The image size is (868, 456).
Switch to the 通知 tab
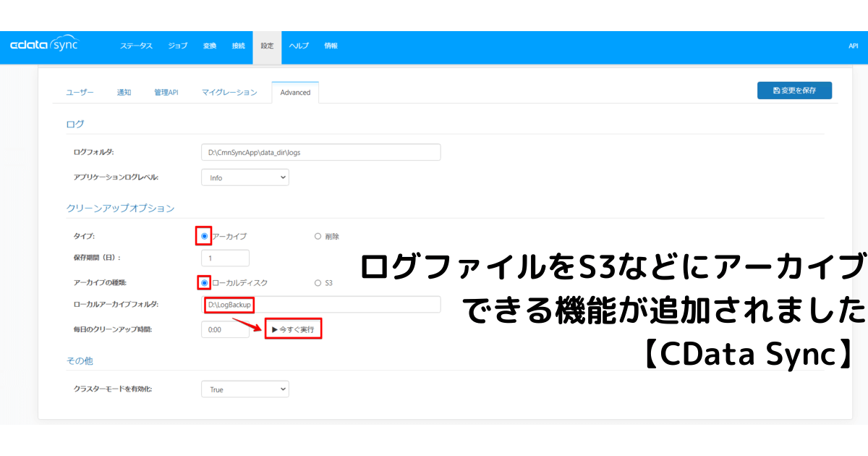[124, 93]
